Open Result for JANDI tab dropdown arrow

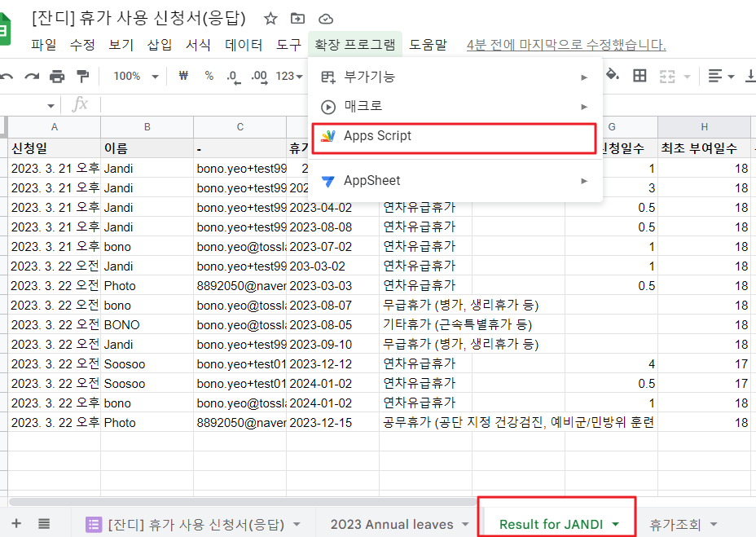tap(615, 525)
